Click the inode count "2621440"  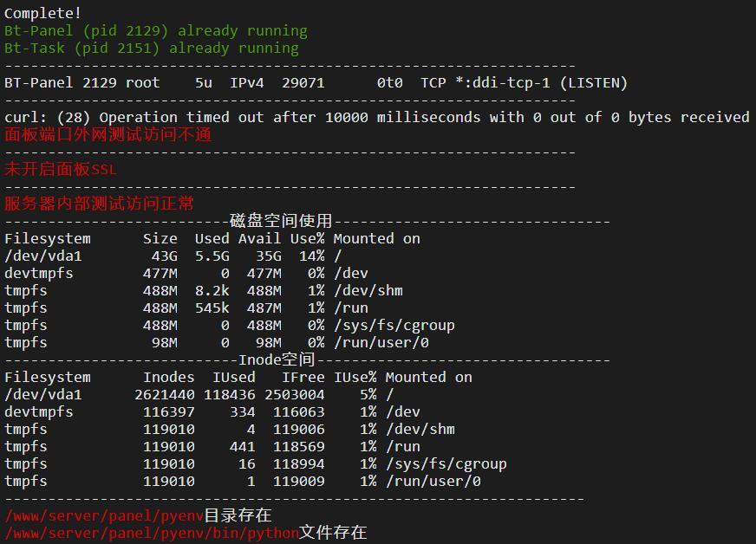click(165, 395)
